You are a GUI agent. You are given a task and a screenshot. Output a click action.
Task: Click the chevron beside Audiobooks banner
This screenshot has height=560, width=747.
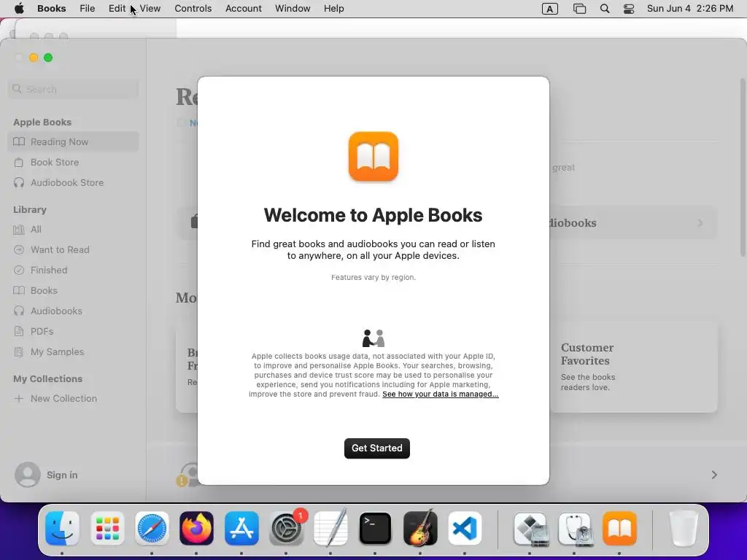click(700, 223)
